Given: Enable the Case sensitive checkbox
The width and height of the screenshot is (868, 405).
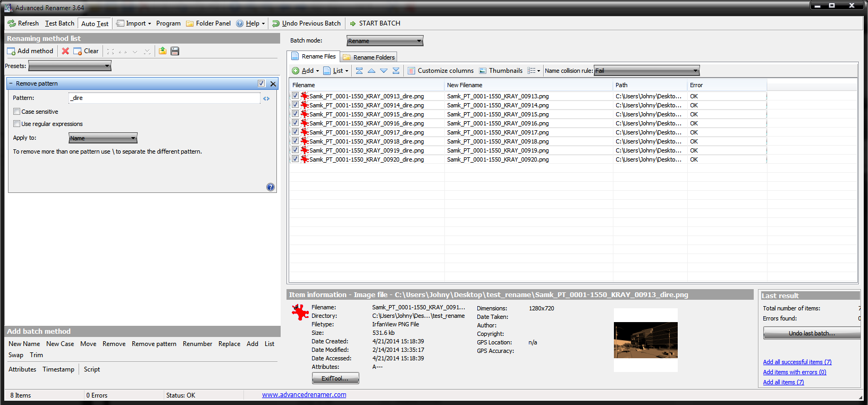Looking at the screenshot, I should coord(17,112).
